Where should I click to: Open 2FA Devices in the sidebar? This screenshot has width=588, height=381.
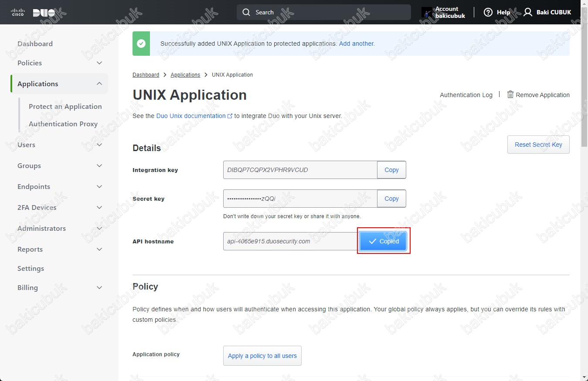coord(37,207)
